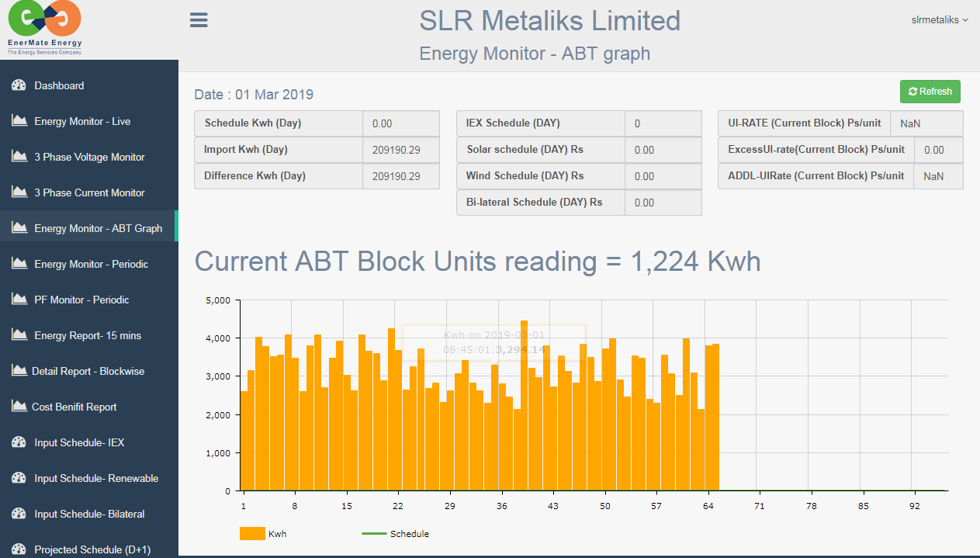Click the PF Monitor - Periodic chart icon
Image resolution: width=980 pixels, height=558 pixels.
pyautogui.click(x=19, y=300)
